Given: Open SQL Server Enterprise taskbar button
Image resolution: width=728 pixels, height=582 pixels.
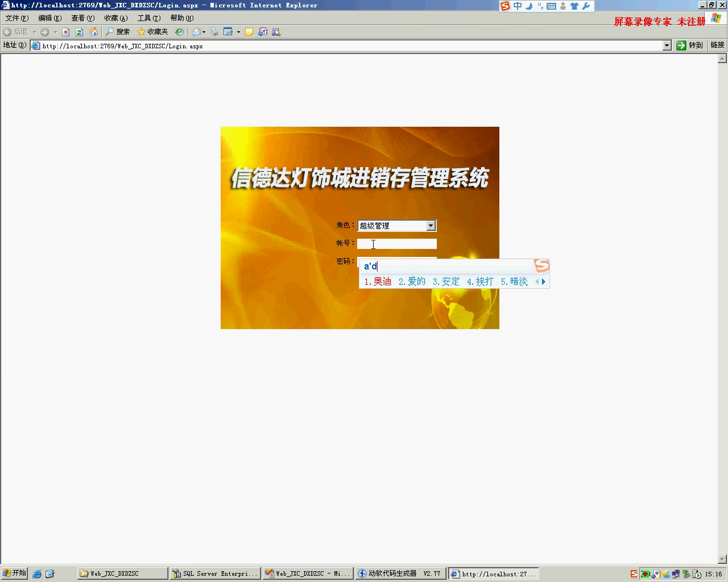Looking at the screenshot, I should (x=215, y=573).
